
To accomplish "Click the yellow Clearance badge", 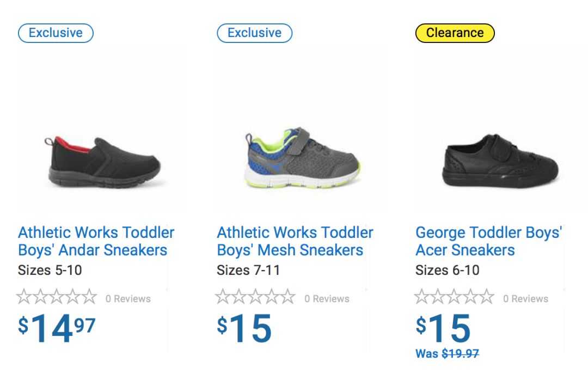I will (455, 33).
